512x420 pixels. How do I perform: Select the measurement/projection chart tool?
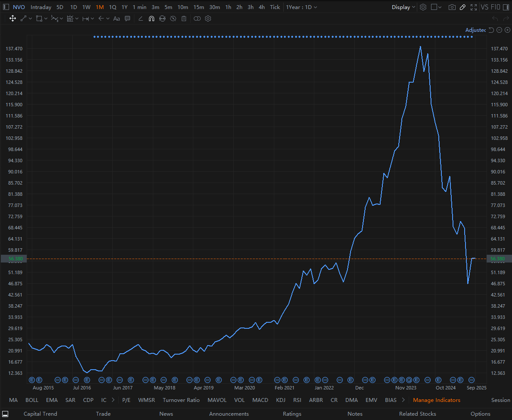pyautogui.click(x=70, y=19)
